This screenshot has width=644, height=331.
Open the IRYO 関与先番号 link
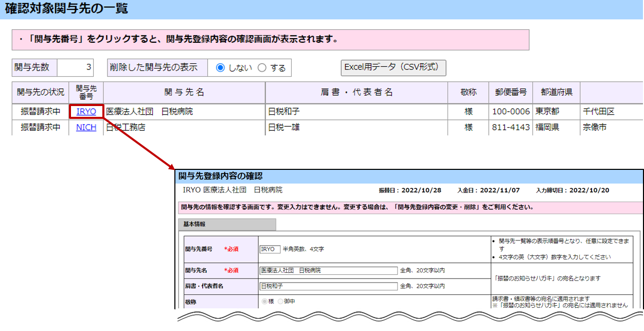click(86, 111)
